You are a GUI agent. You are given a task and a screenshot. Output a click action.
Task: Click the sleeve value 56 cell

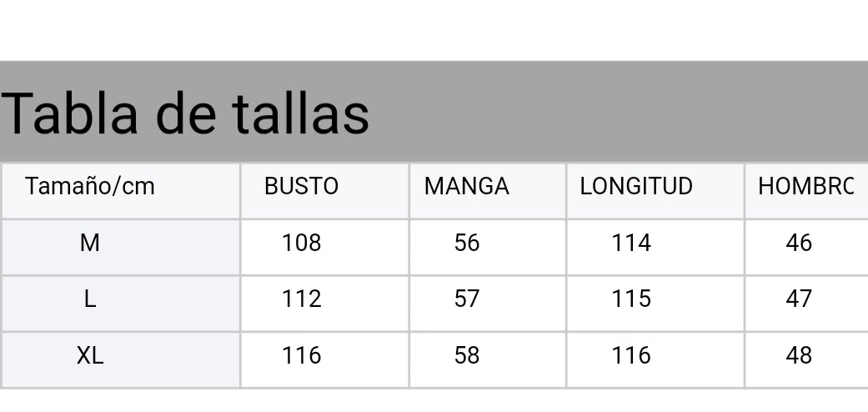467,243
